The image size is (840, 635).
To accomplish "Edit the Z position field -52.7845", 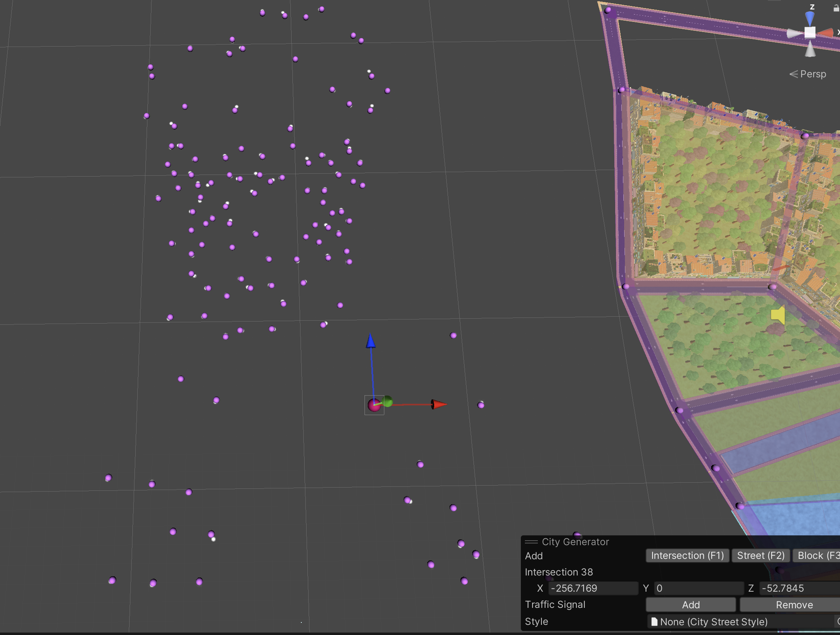I will [799, 588].
